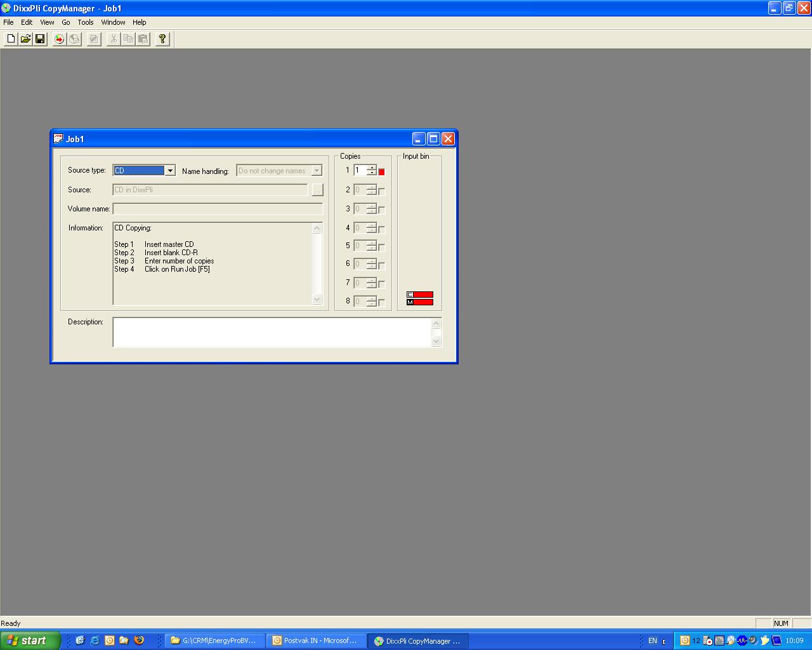This screenshot has width=812, height=650.
Task: Click the Save floppy disk icon
Action: click(40, 39)
